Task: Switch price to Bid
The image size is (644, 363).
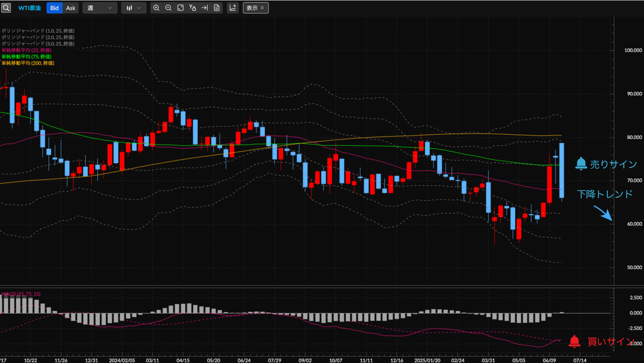Action: click(x=54, y=8)
